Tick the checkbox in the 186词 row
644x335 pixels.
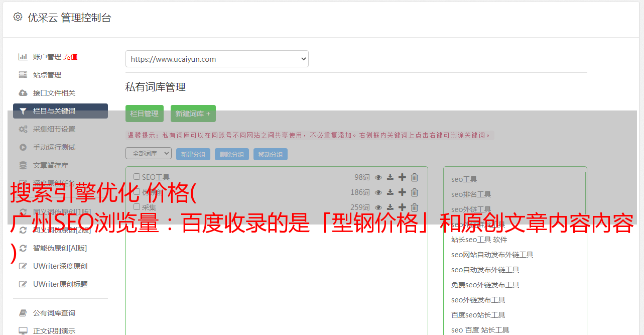click(137, 192)
